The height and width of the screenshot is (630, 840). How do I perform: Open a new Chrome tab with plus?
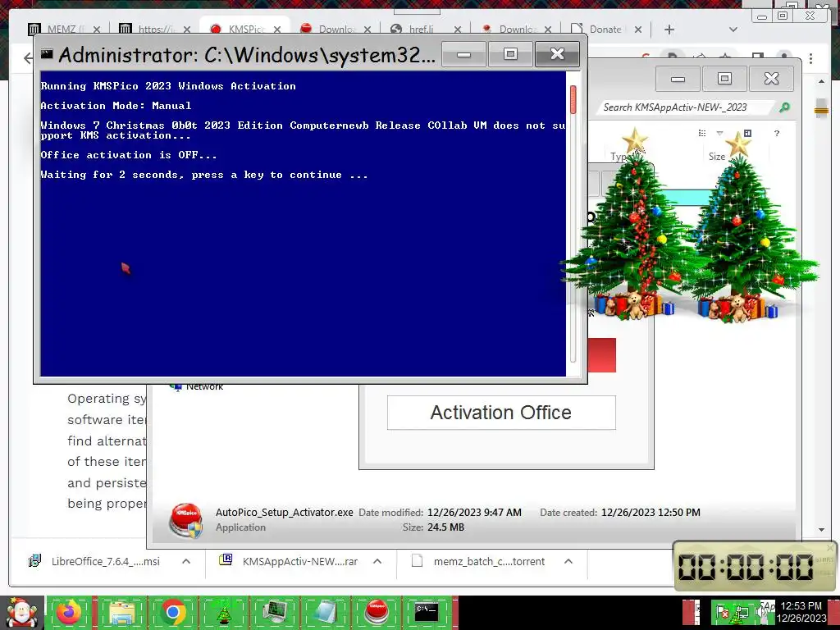pyautogui.click(x=669, y=30)
